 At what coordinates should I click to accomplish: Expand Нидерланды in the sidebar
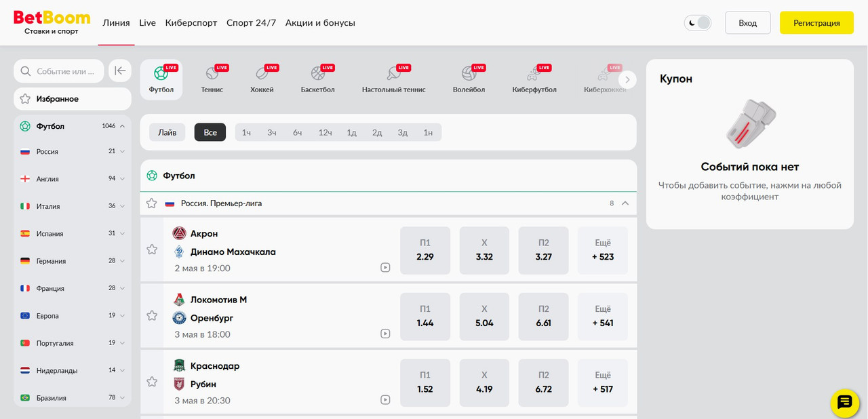[x=73, y=371]
